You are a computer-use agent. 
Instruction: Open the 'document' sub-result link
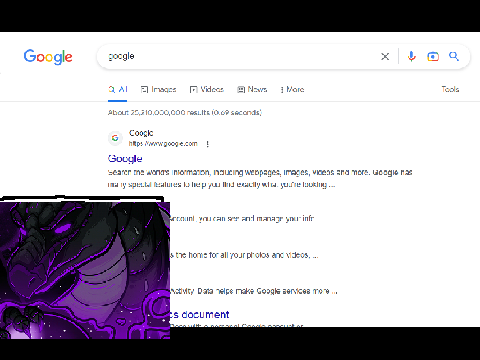pyautogui.click(x=200, y=314)
